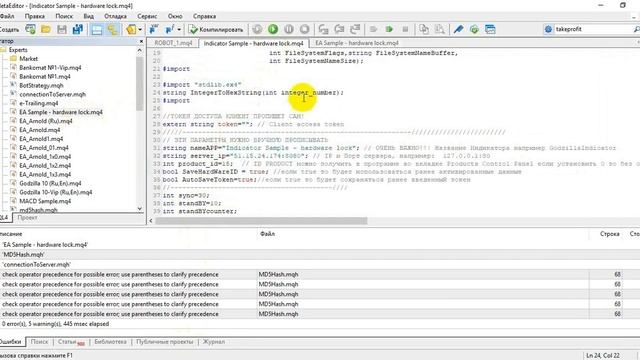The image size is (640, 360).
Task: Switch to the ROBOT_1.mq4 editor tab
Action: (173, 43)
